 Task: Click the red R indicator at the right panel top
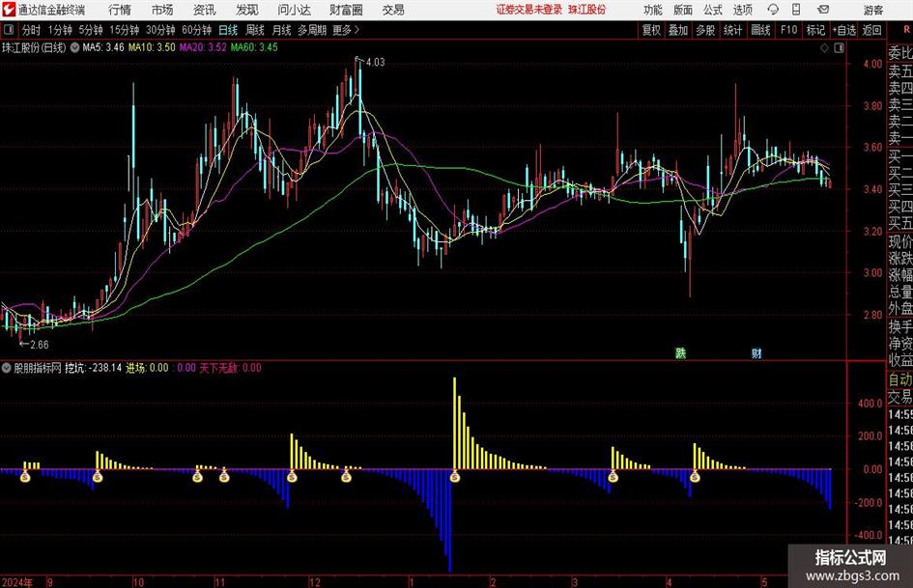click(x=906, y=30)
